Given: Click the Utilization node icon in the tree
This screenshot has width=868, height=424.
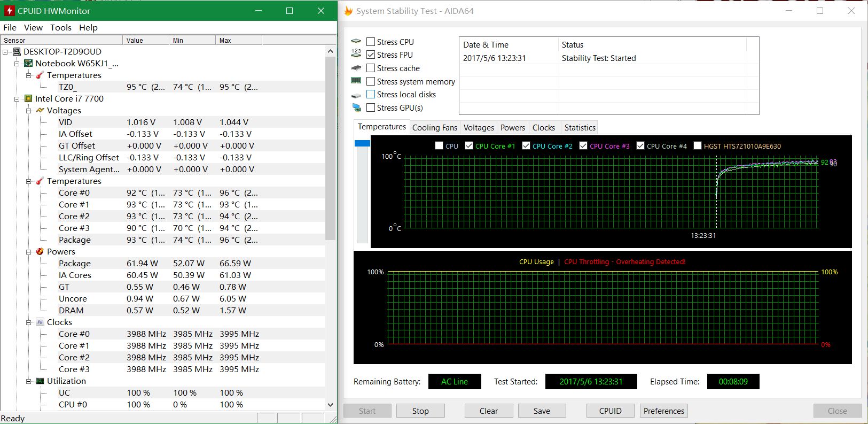Looking at the screenshot, I should 40,381.
